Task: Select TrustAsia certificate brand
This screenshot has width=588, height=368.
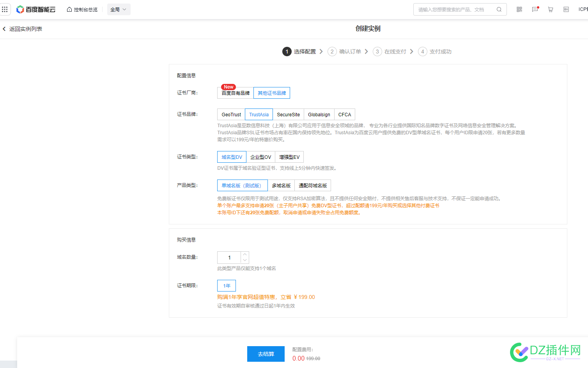Action: (x=259, y=114)
